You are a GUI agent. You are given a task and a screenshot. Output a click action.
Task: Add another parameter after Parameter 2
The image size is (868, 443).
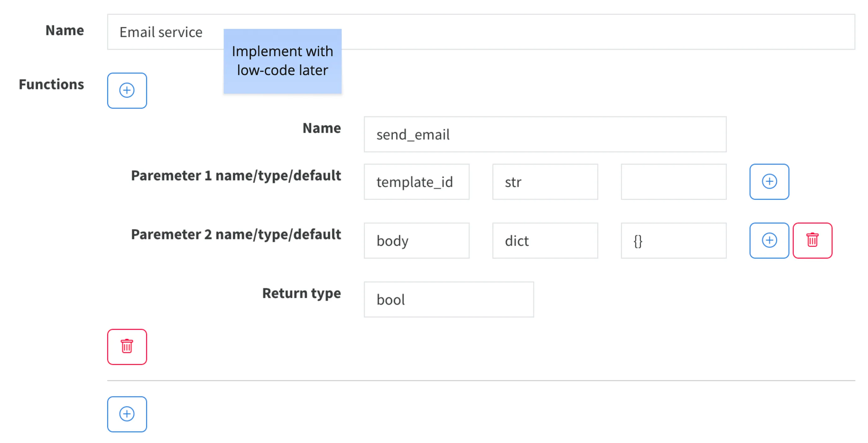point(769,240)
